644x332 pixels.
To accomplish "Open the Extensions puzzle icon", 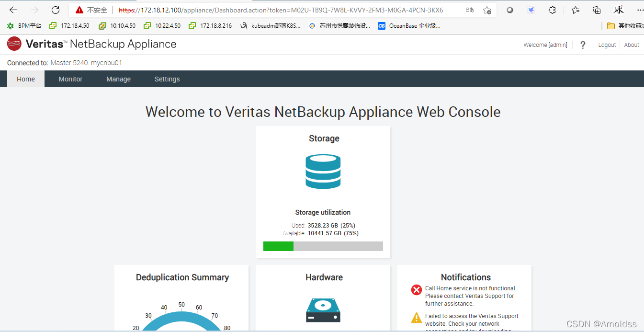I will tap(552, 10).
